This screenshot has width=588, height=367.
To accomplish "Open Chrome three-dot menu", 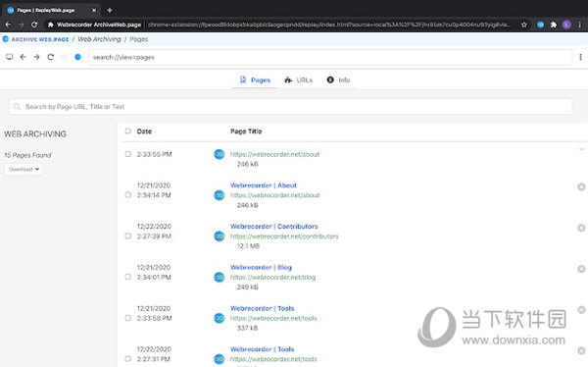I will coord(580,25).
